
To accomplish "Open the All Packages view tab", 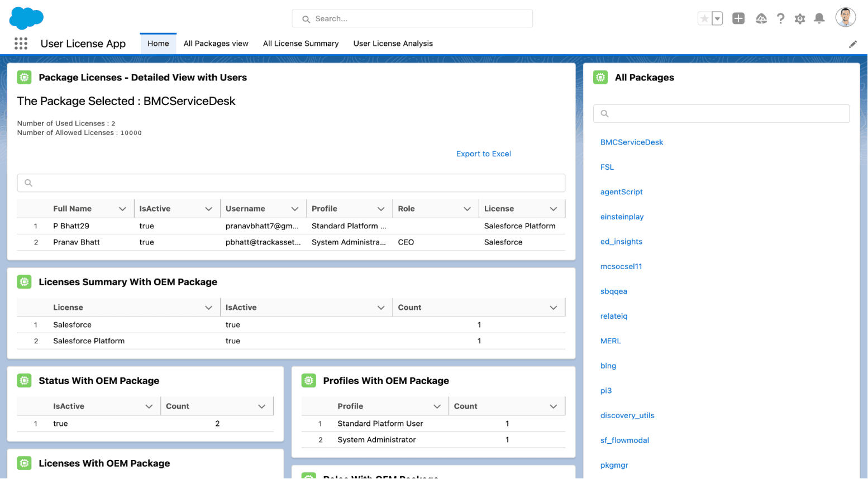I will 216,44.
